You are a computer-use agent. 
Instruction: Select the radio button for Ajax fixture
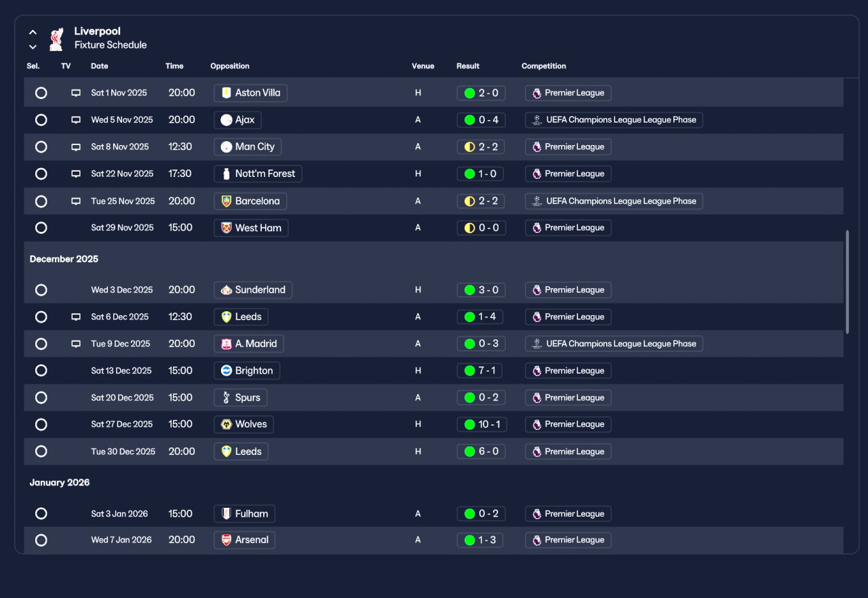click(41, 120)
